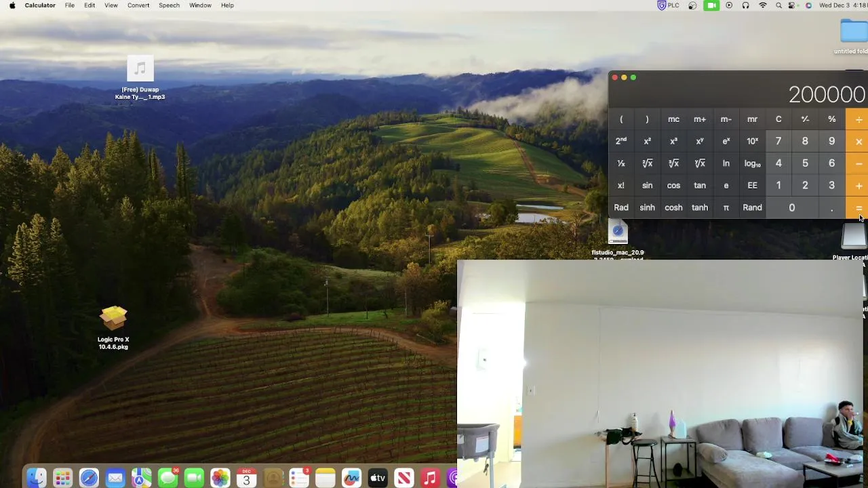Click the log₁₀ key
Image resolution: width=868 pixels, height=488 pixels.
point(752,163)
